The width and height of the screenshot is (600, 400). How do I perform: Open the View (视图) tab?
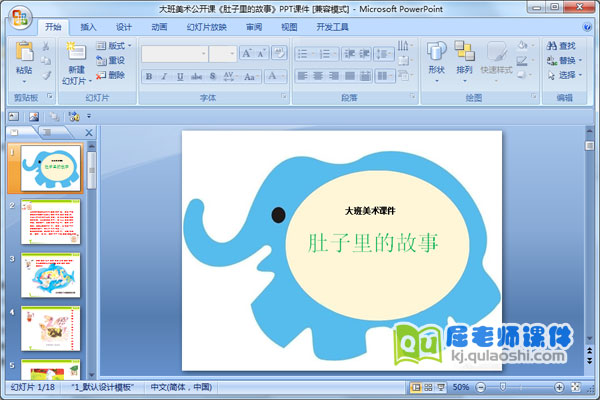289,27
